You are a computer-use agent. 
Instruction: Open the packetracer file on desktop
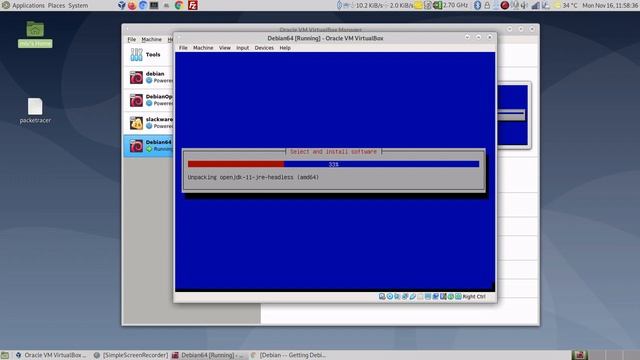pyautogui.click(x=35, y=111)
